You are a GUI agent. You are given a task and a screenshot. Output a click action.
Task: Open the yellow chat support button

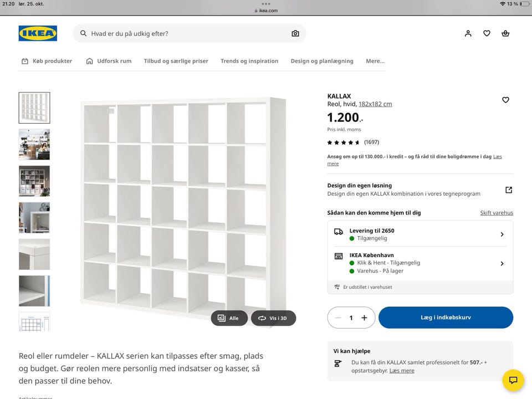click(513, 380)
